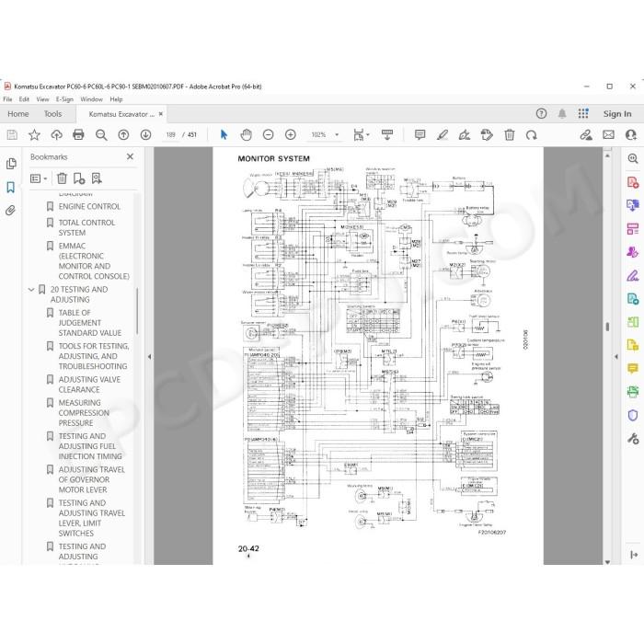The height and width of the screenshot is (644, 644).
Task: Activate the Hand pan tool
Action: 246,134
